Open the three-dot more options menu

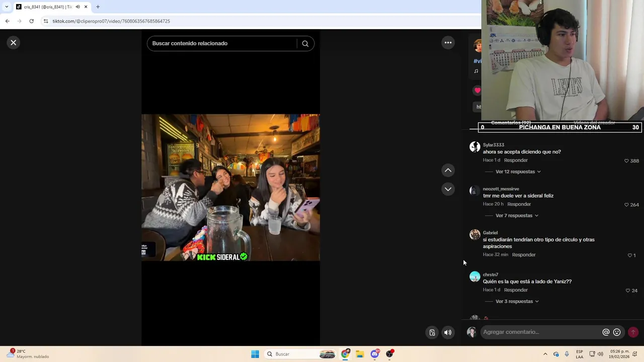[x=448, y=43]
